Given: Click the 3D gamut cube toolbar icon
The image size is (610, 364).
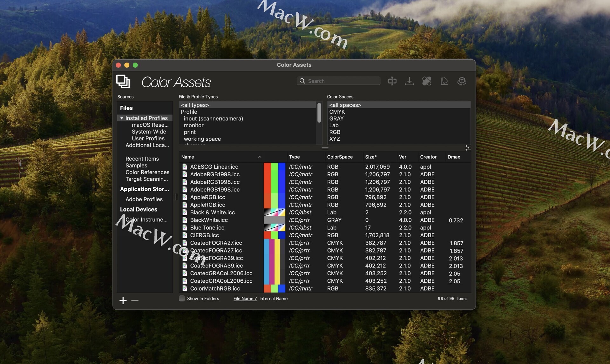Looking at the screenshot, I should pyautogui.click(x=462, y=81).
